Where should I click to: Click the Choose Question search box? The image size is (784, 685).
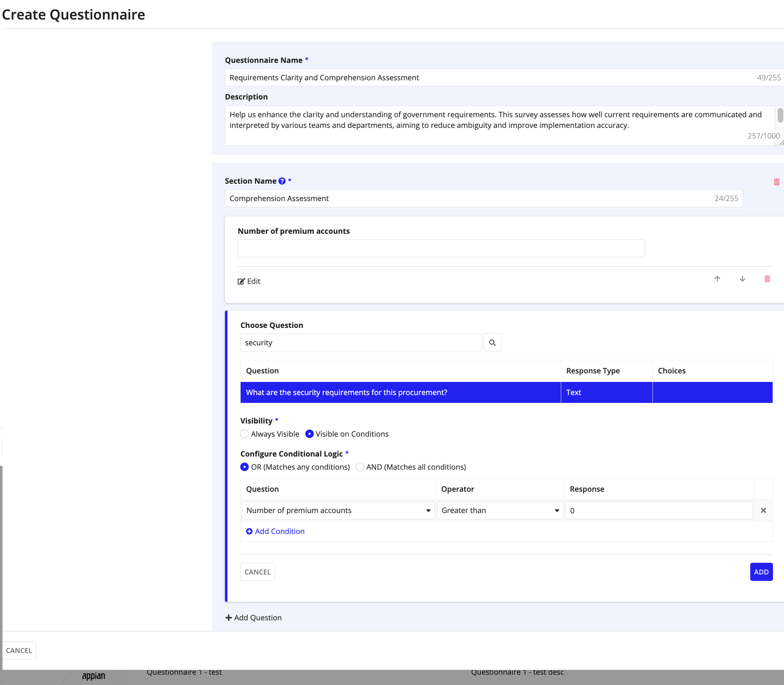pos(361,342)
